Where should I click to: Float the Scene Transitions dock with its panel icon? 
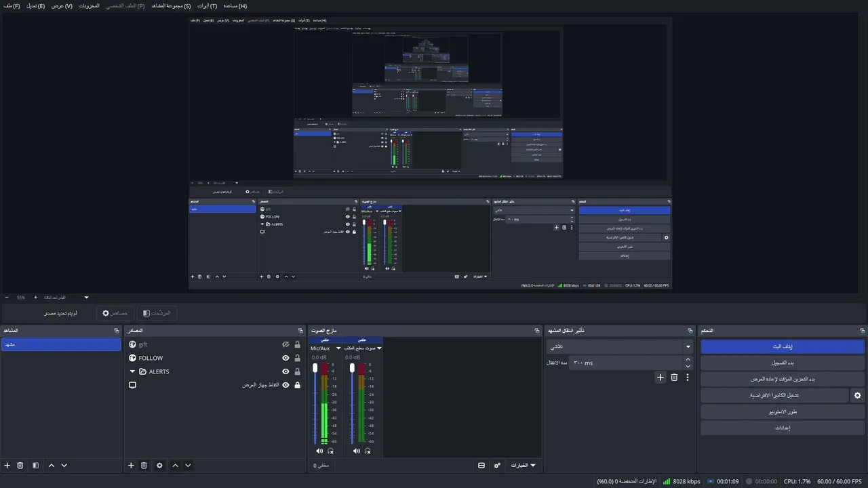690,331
